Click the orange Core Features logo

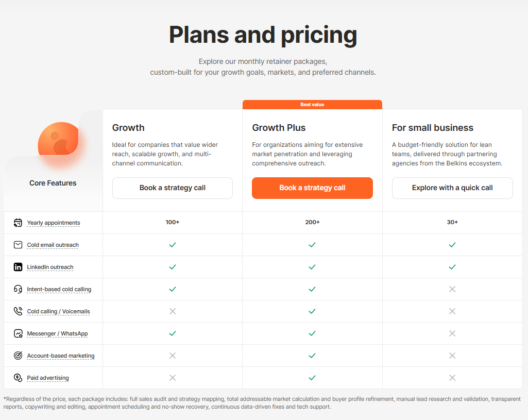58,139
